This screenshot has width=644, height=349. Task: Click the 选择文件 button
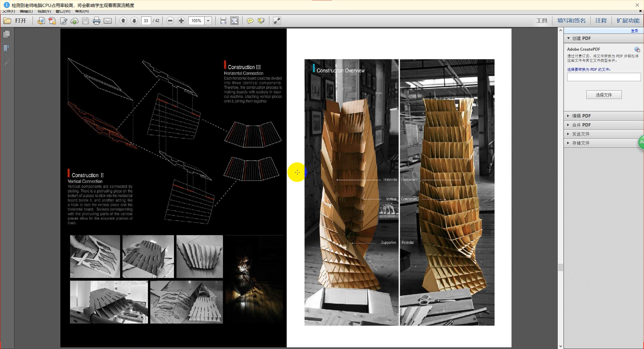[604, 95]
